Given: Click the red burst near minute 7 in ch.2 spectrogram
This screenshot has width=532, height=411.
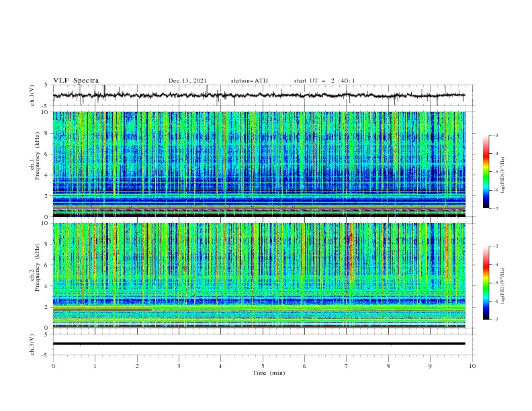Looking at the screenshot, I should click(349, 251).
